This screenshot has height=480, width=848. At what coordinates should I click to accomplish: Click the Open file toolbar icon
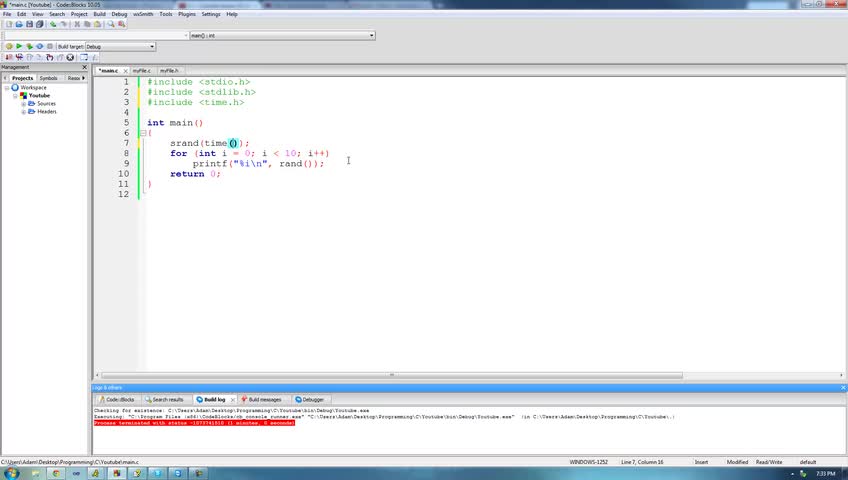19,24
